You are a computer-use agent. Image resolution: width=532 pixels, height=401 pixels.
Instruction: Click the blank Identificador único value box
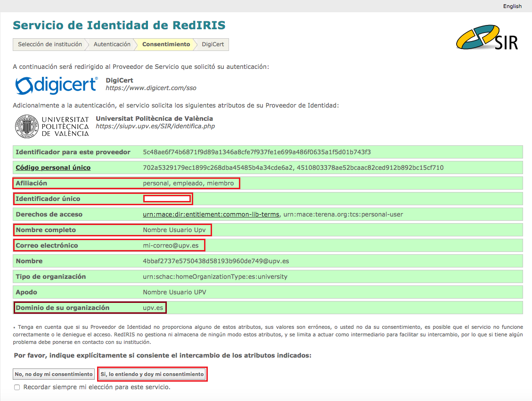[167, 199]
